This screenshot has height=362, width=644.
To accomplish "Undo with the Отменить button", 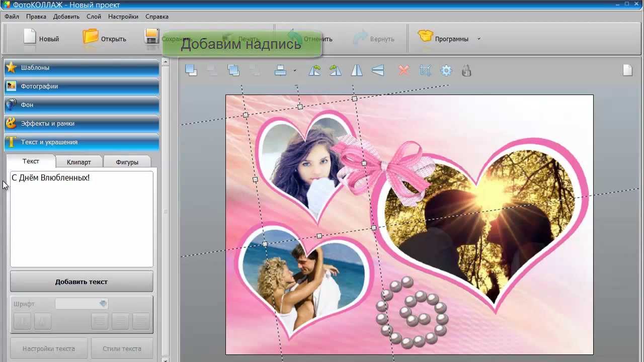I will tap(309, 39).
